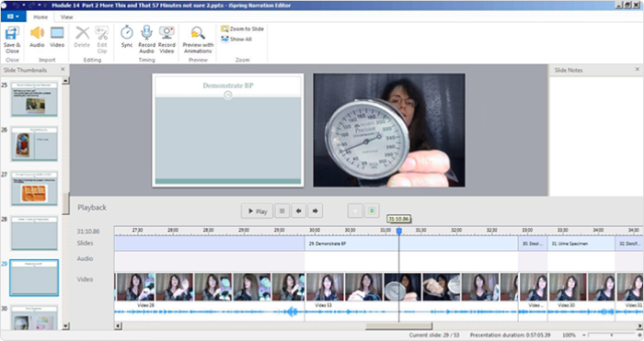Switch to the View ribbon tab
The width and height of the screenshot is (644, 341).
[x=66, y=17]
